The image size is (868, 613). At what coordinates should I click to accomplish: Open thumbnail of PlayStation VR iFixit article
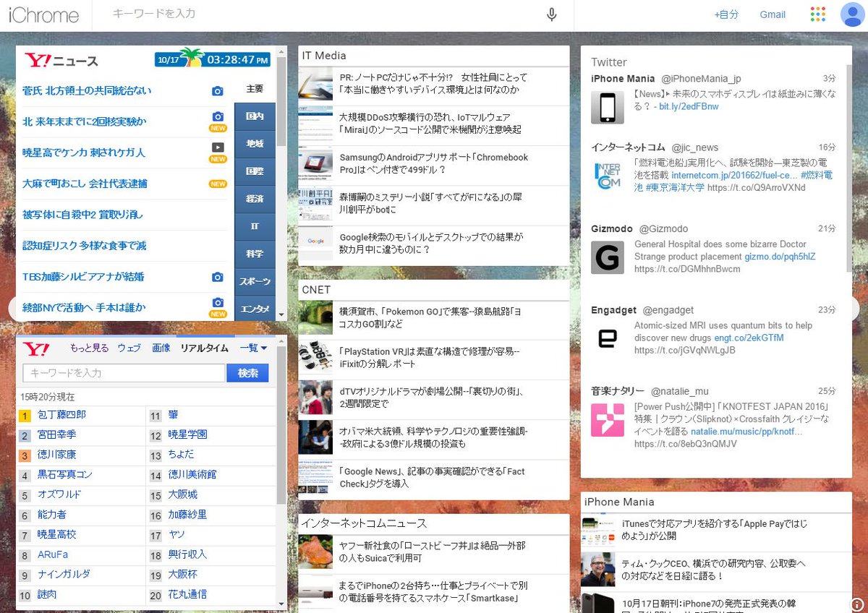coord(315,358)
